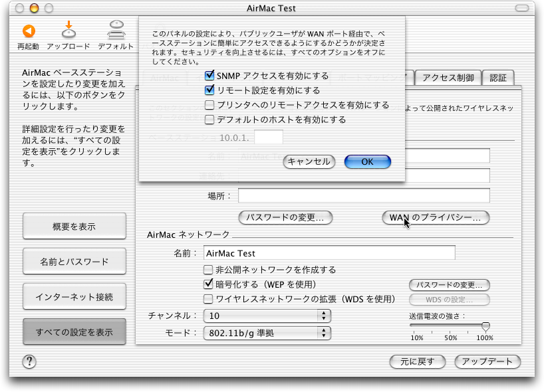Click すべての設定を表示 sidebar button
The image size is (544, 392).
(74, 332)
